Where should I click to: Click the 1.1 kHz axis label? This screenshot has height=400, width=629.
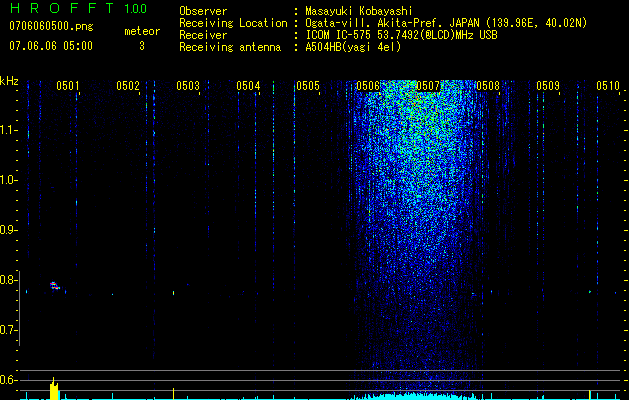coord(9,130)
